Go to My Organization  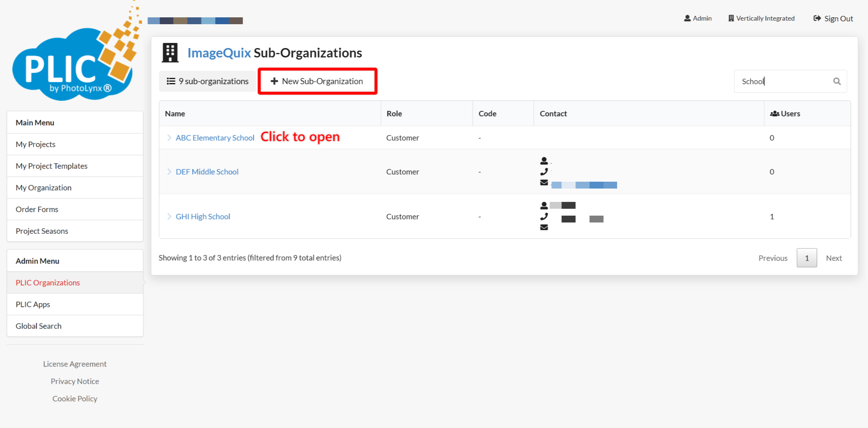click(x=75, y=187)
